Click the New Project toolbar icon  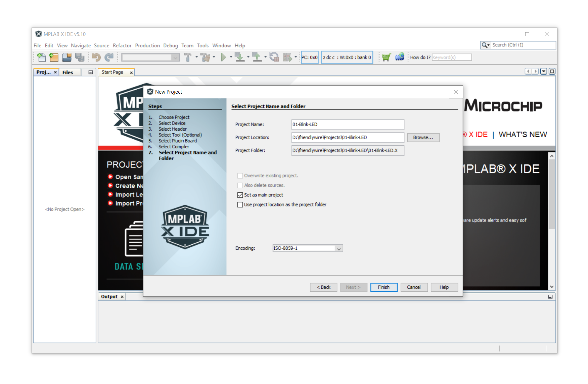coord(54,57)
